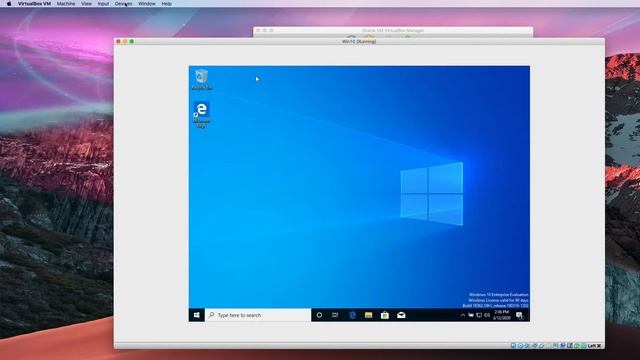Launch Edge from the Windows taskbar
The width and height of the screenshot is (640, 360).
pyautogui.click(x=352, y=315)
